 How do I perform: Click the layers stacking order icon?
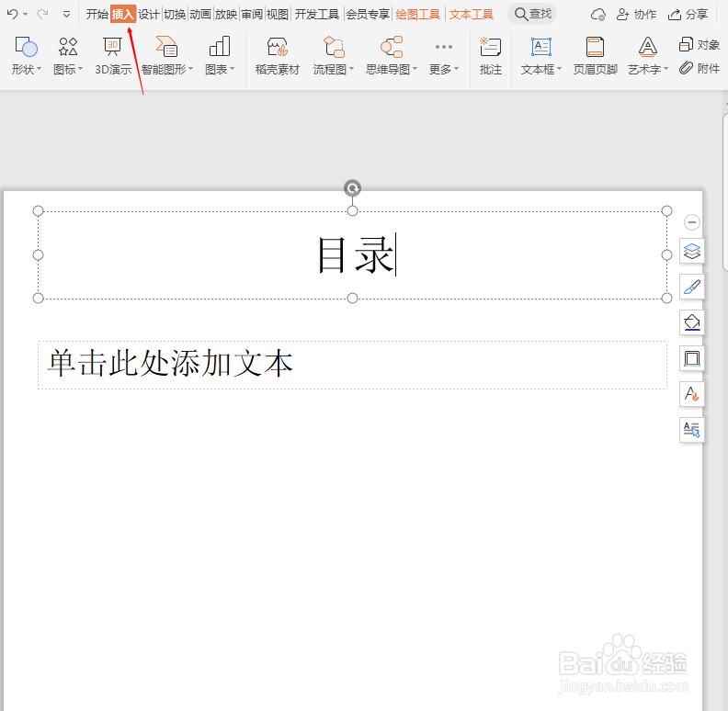[x=692, y=251]
